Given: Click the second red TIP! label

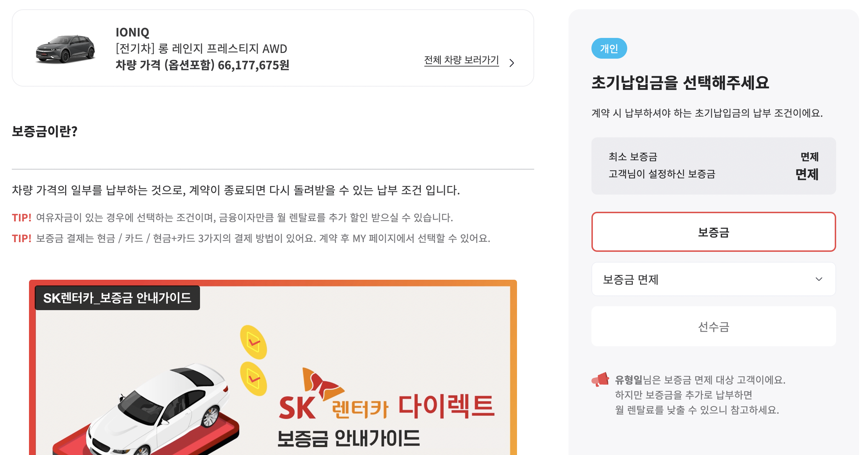Looking at the screenshot, I should coord(21,238).
